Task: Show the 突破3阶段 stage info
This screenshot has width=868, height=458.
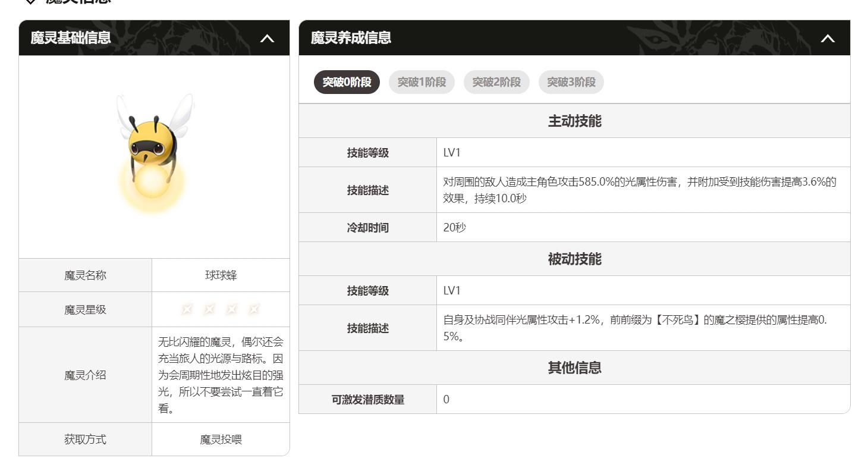Action: pyautogui.click(x=571, y=82)
